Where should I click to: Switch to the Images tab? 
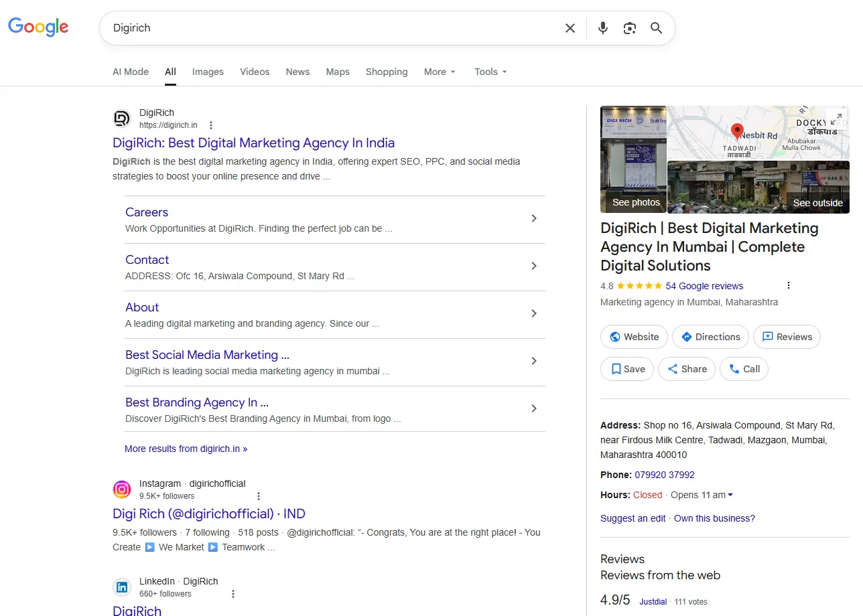208,72
